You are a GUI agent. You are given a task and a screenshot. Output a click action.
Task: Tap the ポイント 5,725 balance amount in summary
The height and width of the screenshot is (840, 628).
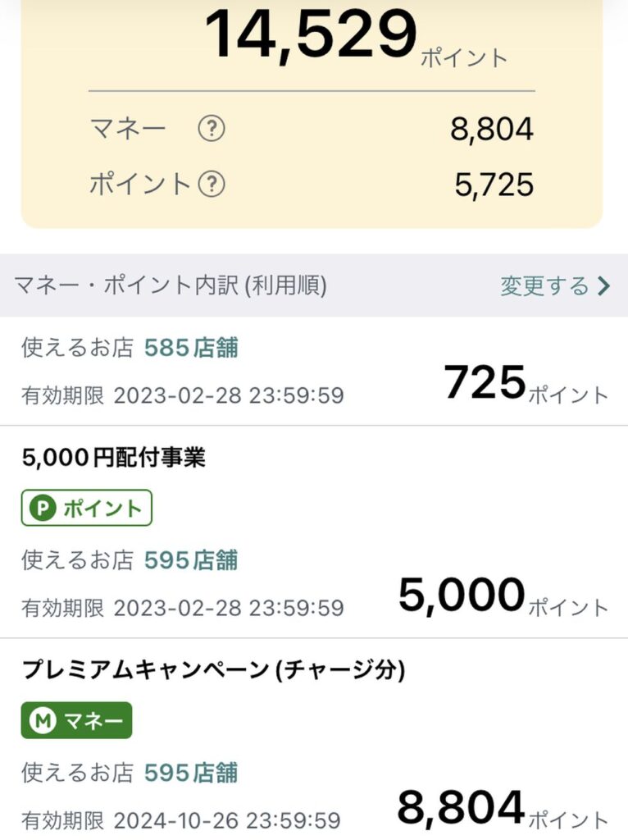(x=494, y=185)
